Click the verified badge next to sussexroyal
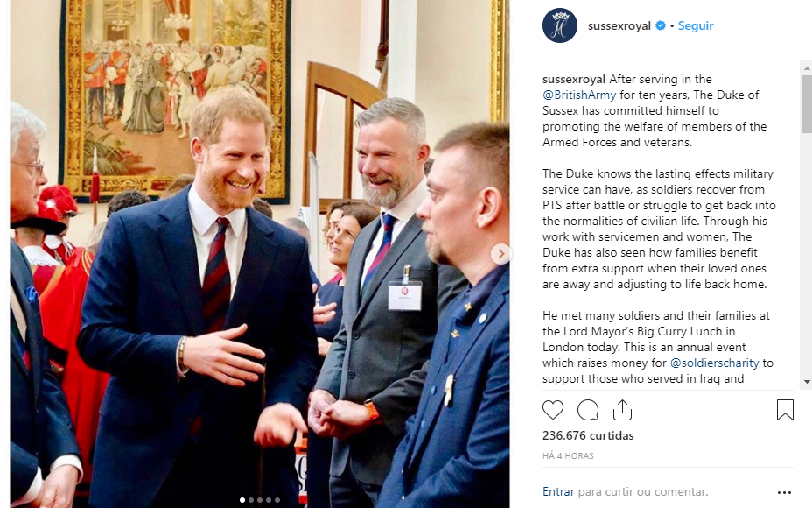 (x=661, y=25)
